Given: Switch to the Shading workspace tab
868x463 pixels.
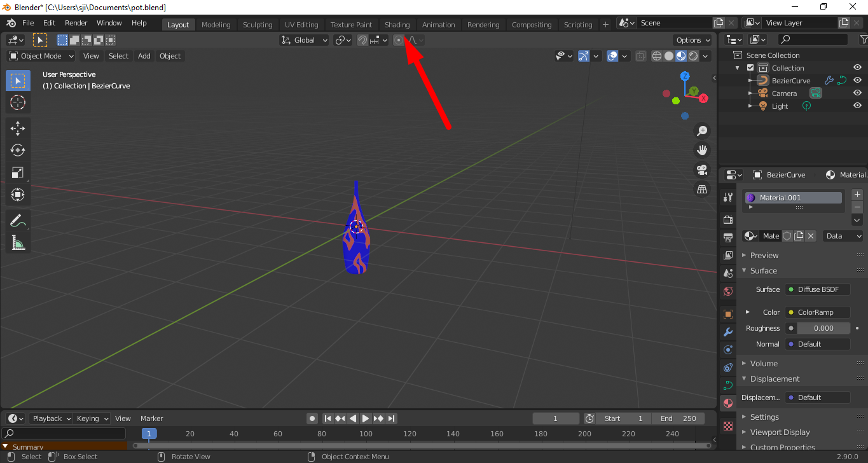Looking at the screenshot, I should (x=397, y=24).
